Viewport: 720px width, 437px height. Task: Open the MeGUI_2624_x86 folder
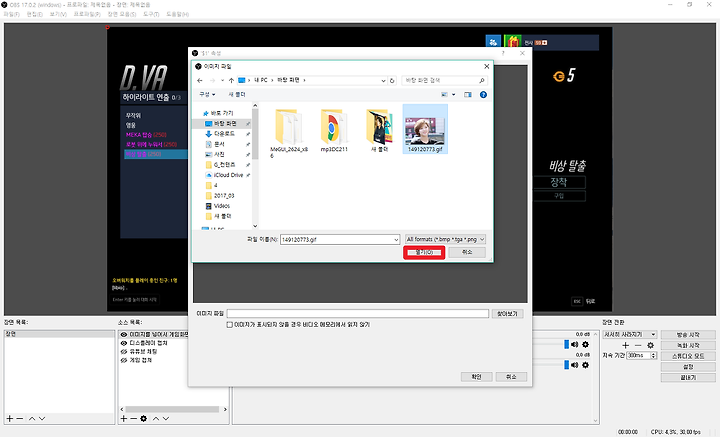click(x=288, y=133)
